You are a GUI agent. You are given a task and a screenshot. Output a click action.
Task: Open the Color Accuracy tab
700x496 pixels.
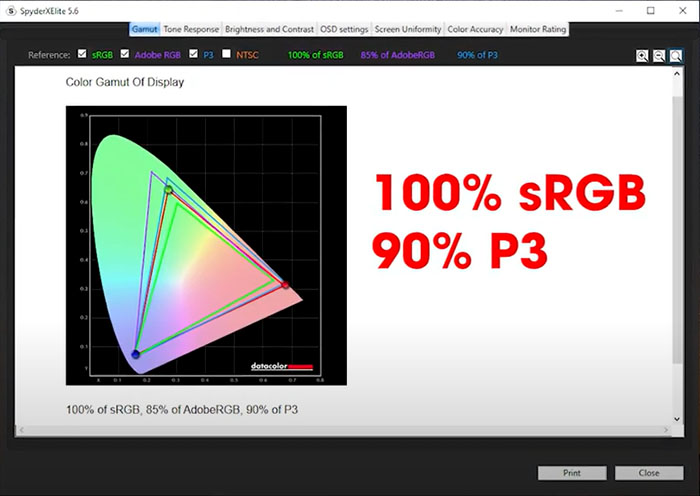pos(475,29)
